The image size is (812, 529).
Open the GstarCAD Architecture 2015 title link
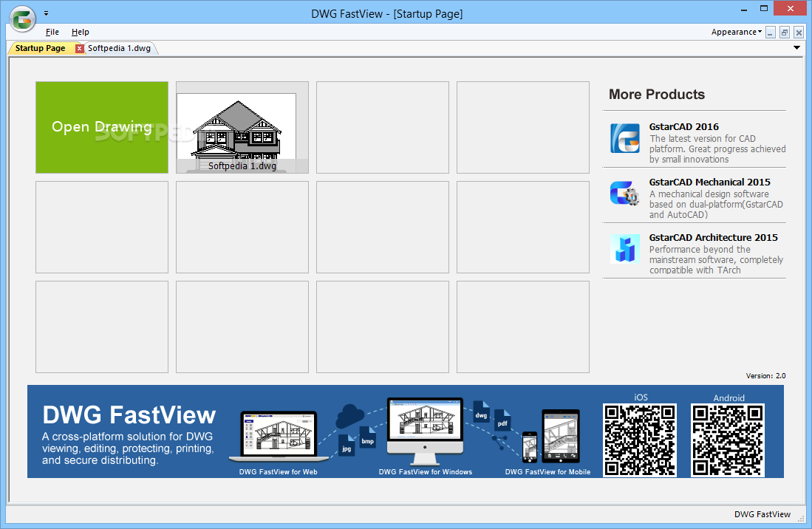[x=713, y=238]
